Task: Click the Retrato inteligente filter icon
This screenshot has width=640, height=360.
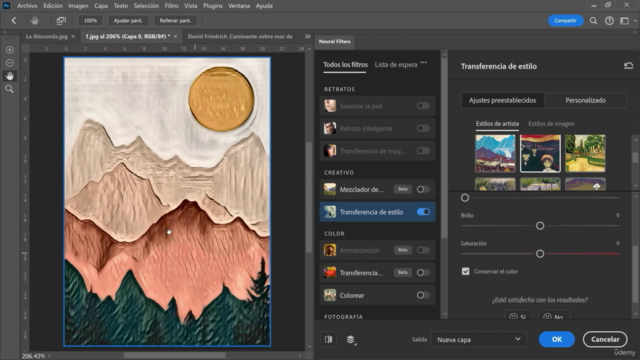Action: coord(330,128)
